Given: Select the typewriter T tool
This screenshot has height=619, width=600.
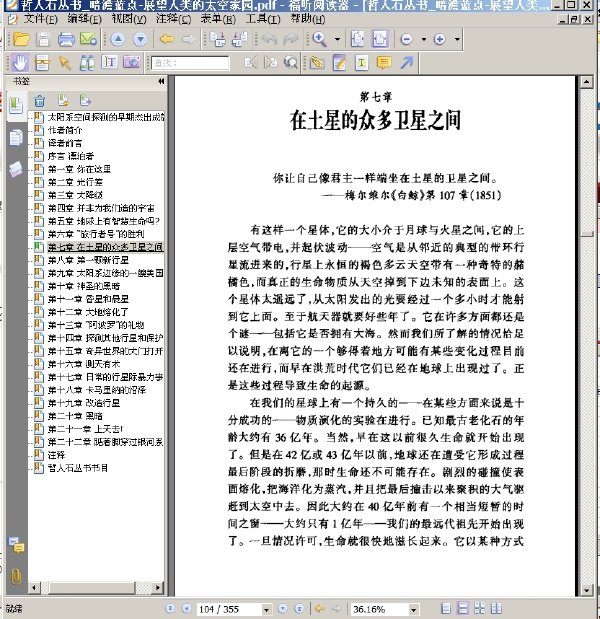Looking at the screenshot, I should [x=362, y=62].
